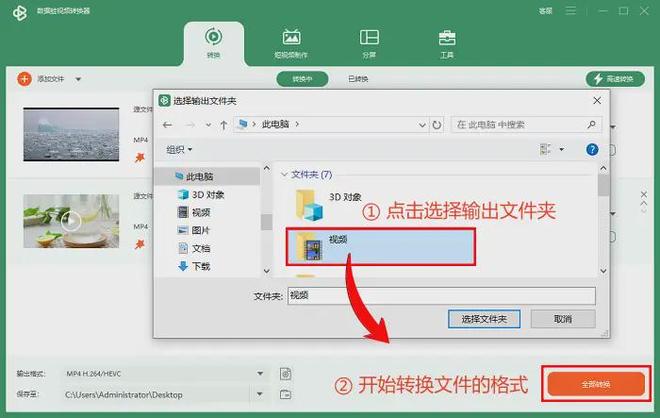Go up one folder level
The width and height of the screenshot is (660, 418).
[x=224, y=125]
